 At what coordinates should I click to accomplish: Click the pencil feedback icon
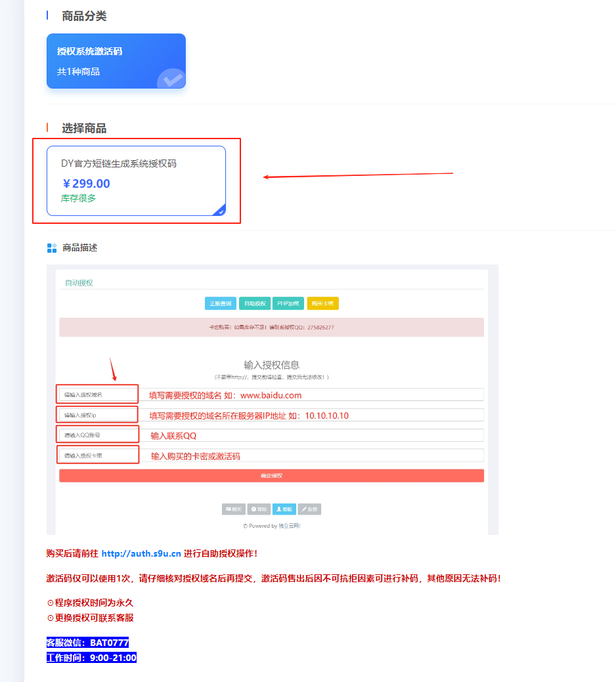click(x=305, y=509)
